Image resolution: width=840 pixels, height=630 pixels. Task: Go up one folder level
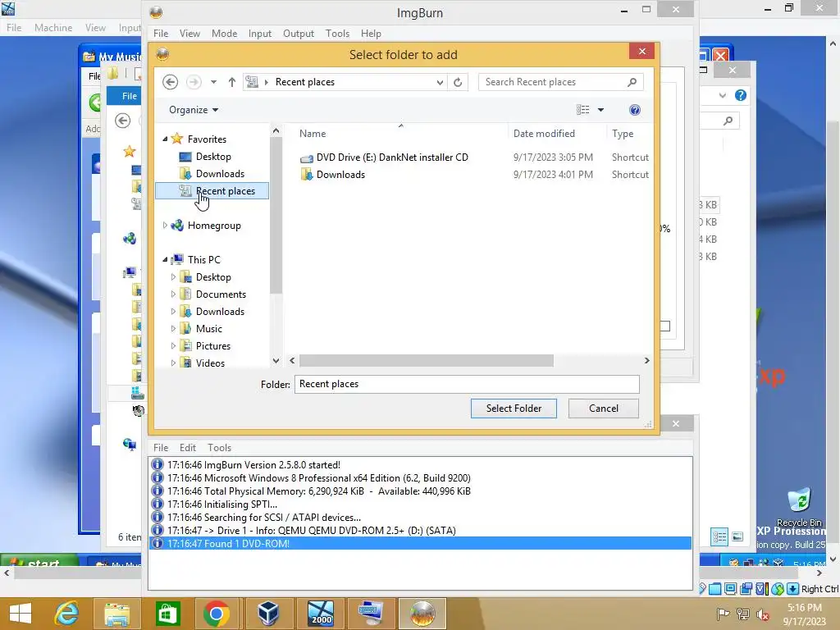tap(231, 82)
